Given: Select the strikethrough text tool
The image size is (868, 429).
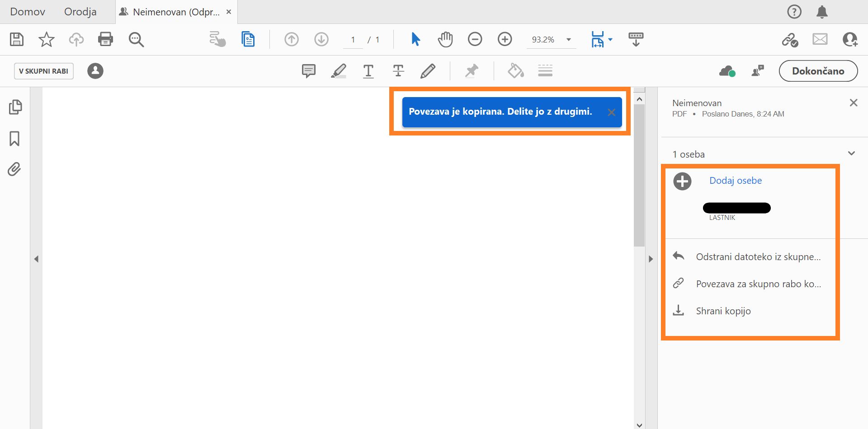Looking at the screenshot, I should 398,71.
